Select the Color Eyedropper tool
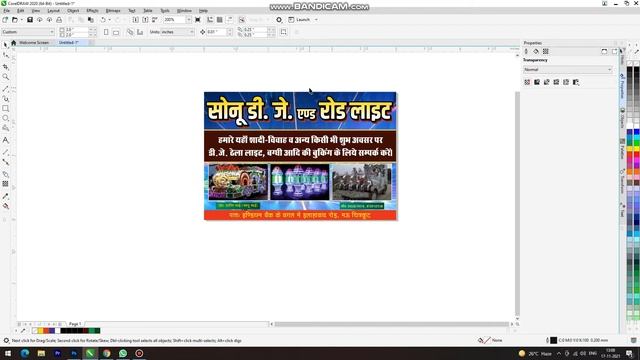The height and width of the screenshot is (360, 640). 5,196
